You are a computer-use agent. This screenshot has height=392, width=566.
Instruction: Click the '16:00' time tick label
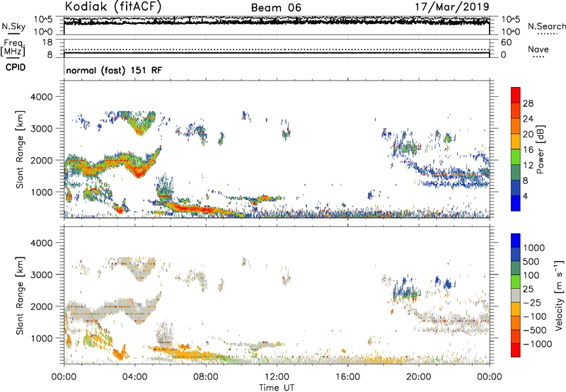coord(347,377)
